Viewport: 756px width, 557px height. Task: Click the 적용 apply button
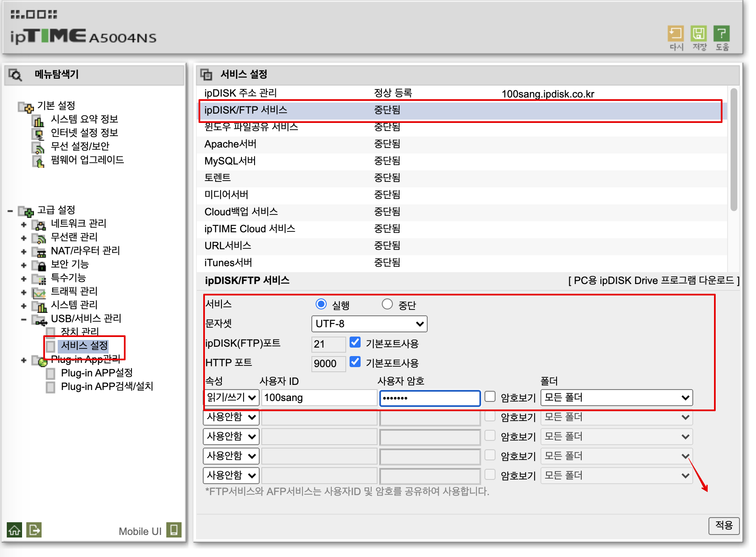pyautogui.click(x=724, y=526)
